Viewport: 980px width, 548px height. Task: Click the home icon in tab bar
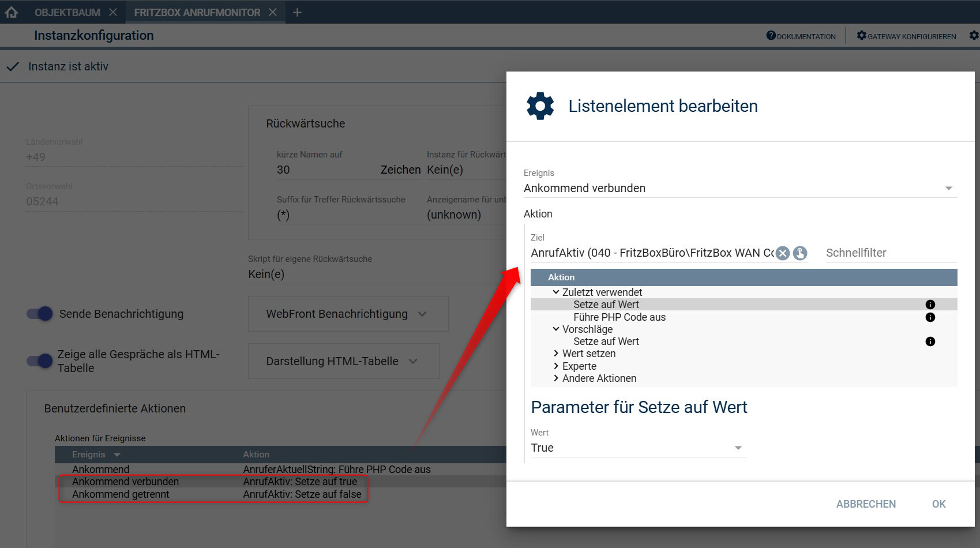pos(12,12)
